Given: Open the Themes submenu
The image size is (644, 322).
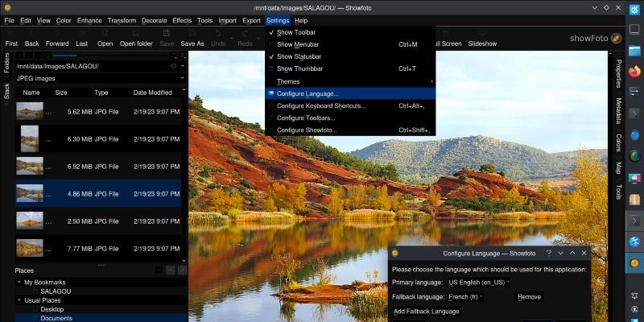Looking at the screenshot, I should point(288,81).
